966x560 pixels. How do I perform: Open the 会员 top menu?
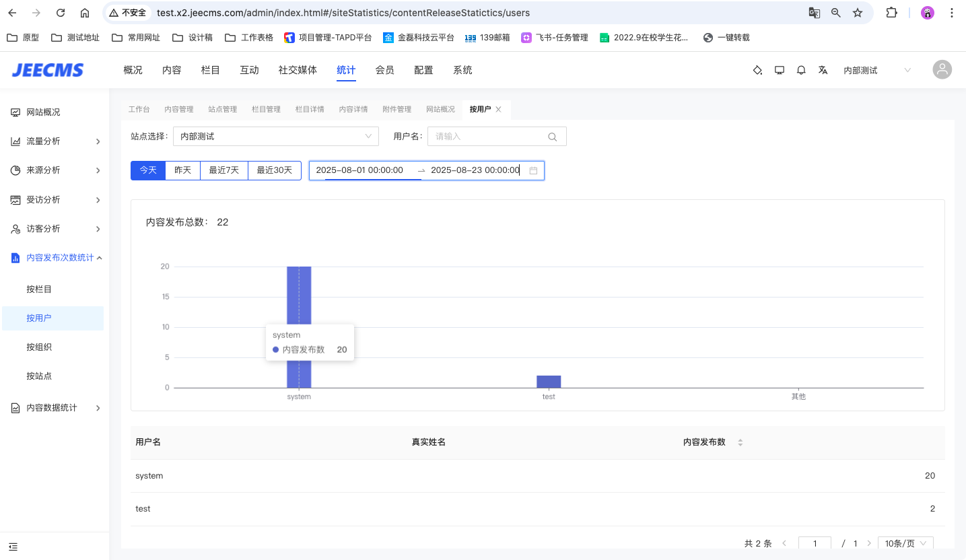point(385,70)
